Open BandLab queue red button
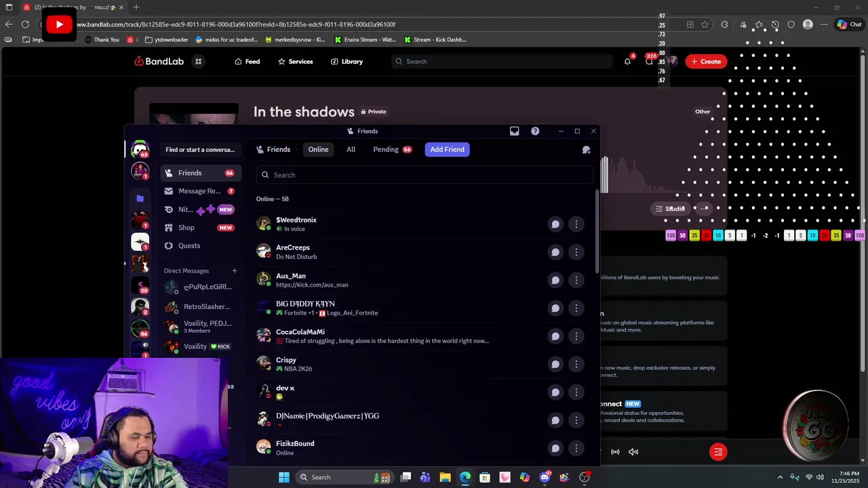The height and width of the screenshot is (488, 868). point(718,452)
